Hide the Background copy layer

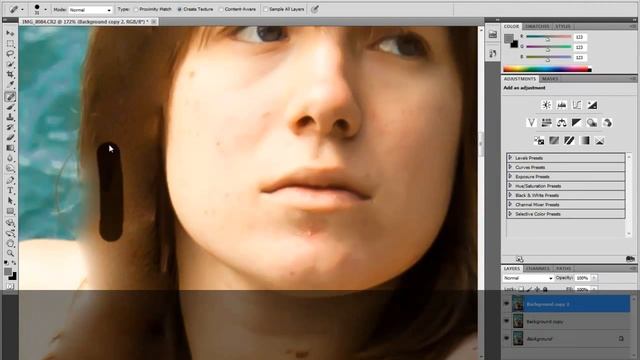coord(507,321)
